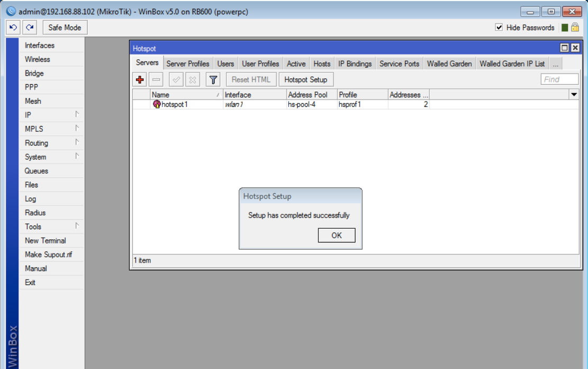588x369 pixels.
Task: Click the Hotspot Setup button
Action: point(306,79)
